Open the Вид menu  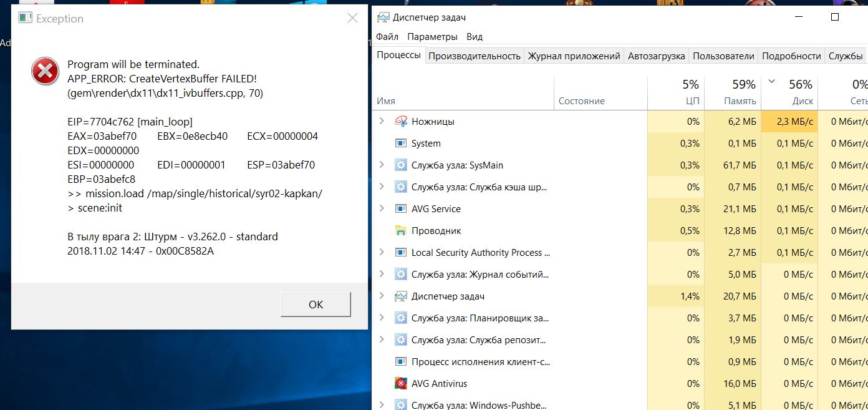point(475,37)
